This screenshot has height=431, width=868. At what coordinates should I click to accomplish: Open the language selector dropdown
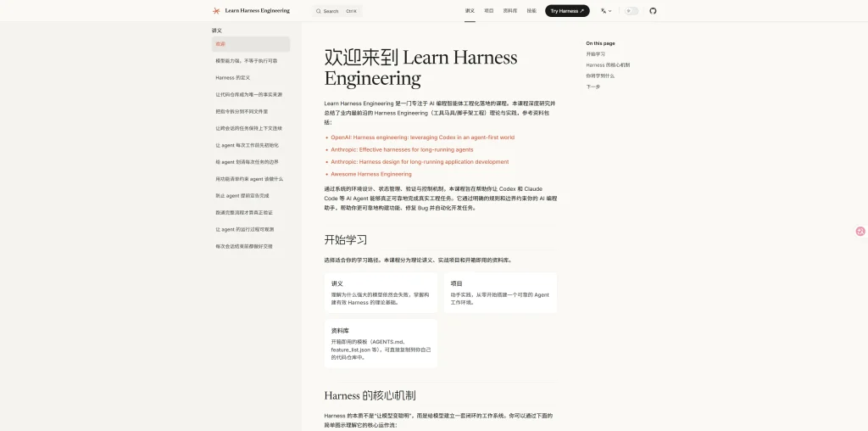point(606,11)
